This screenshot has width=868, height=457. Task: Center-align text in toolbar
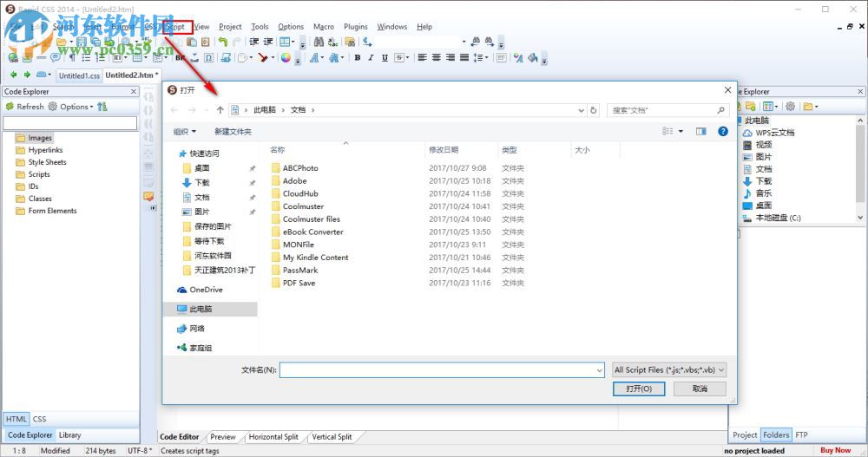point(437,57)
